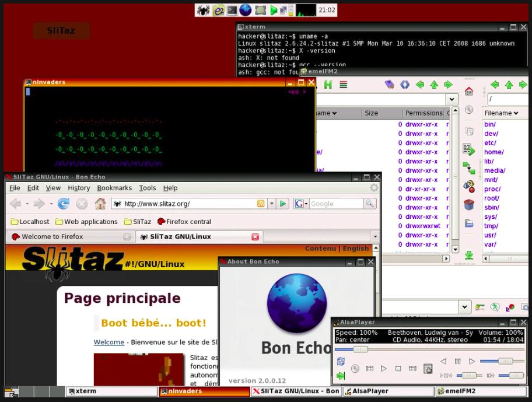The image size is (532, 402).
Task: Click the home directory icon in emelFM2
Action: pos(468,91)
